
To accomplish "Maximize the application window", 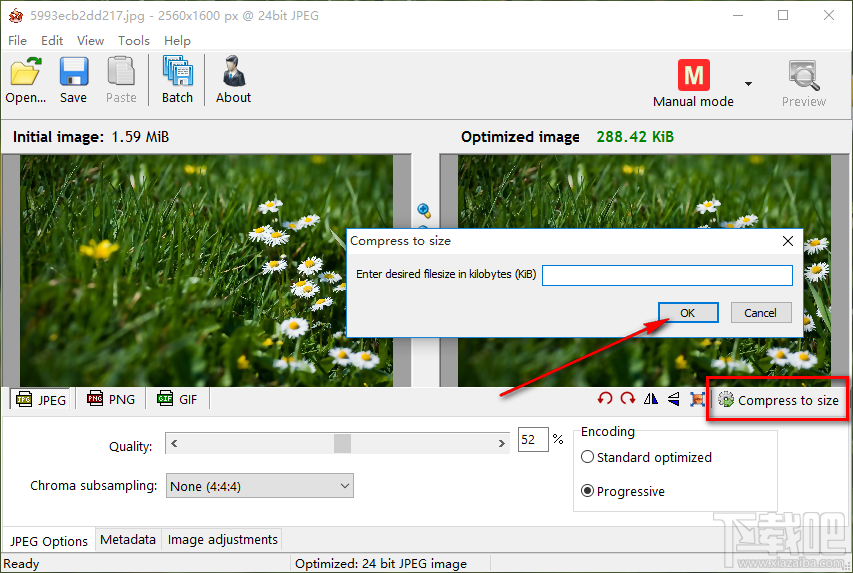I will [783, 15].
